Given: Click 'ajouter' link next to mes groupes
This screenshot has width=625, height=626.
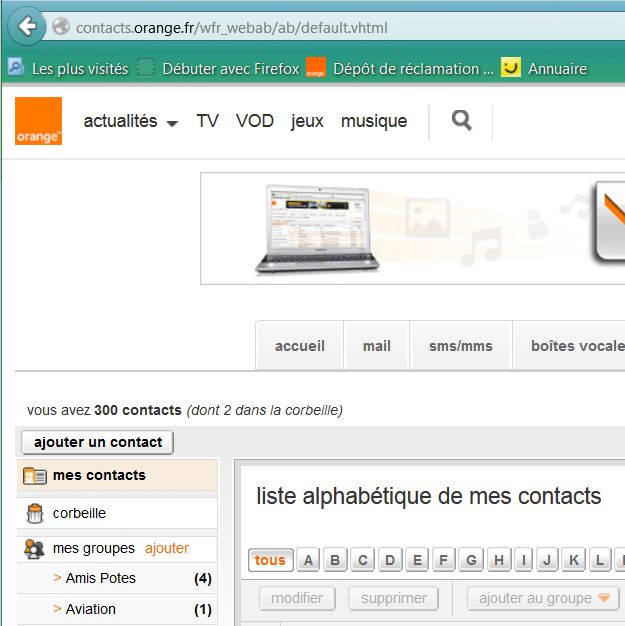Looking at the screenshot, I should click(x=167, y=548).
